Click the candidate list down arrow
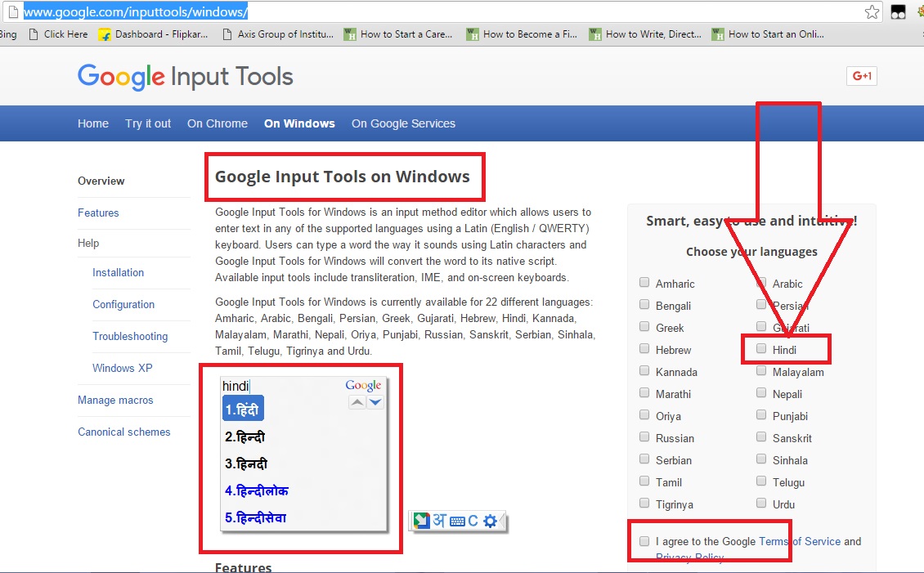924x573 pixels. pos(375,403)
